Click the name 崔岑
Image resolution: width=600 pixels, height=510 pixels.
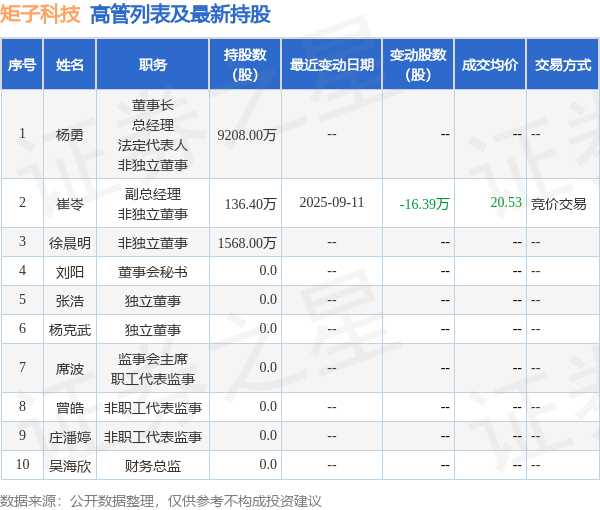[x=70, y=204]
